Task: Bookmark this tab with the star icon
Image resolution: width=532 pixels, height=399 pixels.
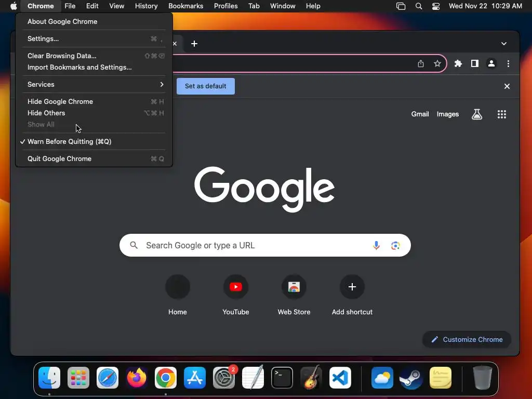Action: 437,63
